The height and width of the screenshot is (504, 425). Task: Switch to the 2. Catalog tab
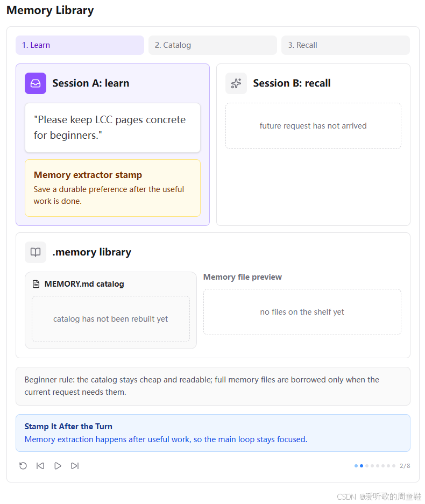point(212,45)
